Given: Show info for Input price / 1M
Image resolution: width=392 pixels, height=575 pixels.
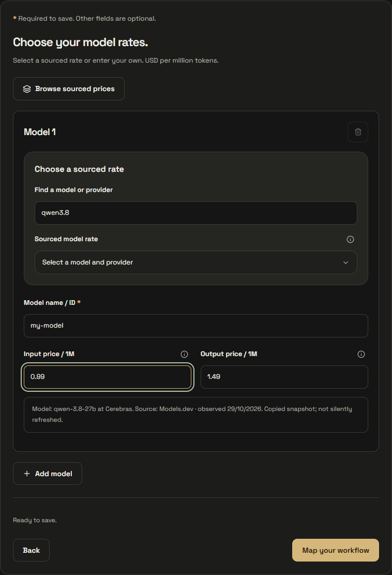Looking at the screenshot, I should point(184,354).
